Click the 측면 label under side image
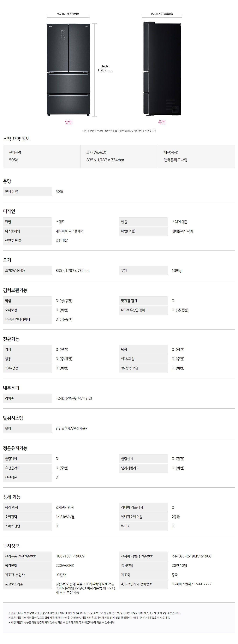 [x=162, y=122]
